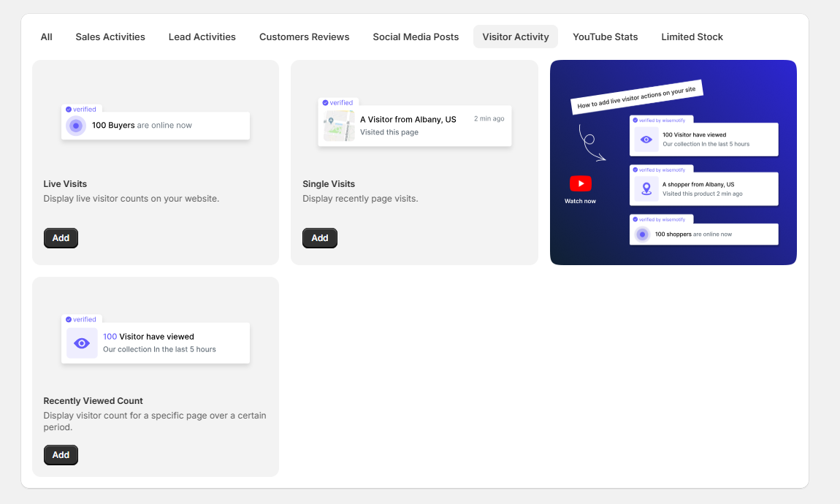Image resolution: width=840 pixels, height=504 pixels.
Task: Click the eye icon in the dark card's viewed notification
Action: click(x=646, y=139)
